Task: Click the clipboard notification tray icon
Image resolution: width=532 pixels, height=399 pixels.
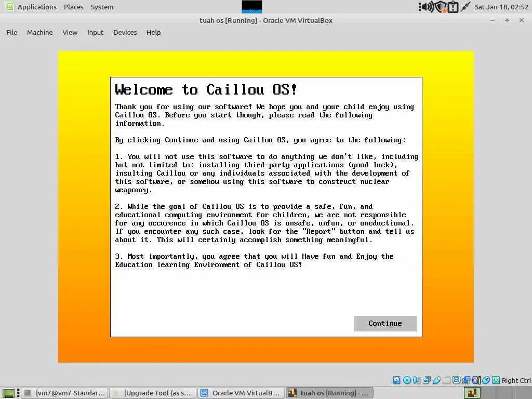Action: [453, 7]
